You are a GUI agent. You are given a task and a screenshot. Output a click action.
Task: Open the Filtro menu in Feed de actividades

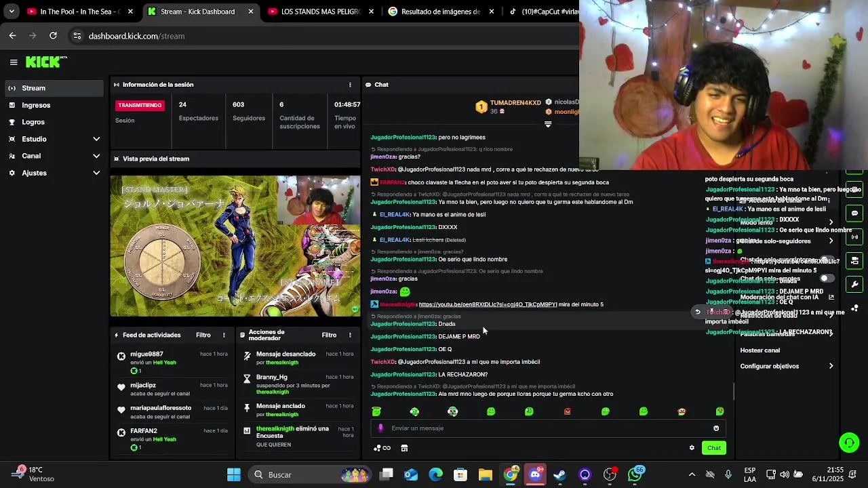203,335
